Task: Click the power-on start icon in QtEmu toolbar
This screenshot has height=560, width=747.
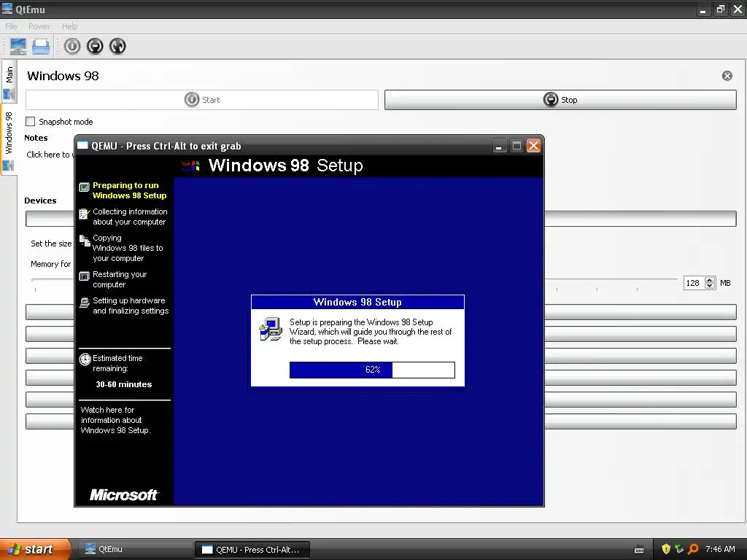Action: click(x=72, y=46)
